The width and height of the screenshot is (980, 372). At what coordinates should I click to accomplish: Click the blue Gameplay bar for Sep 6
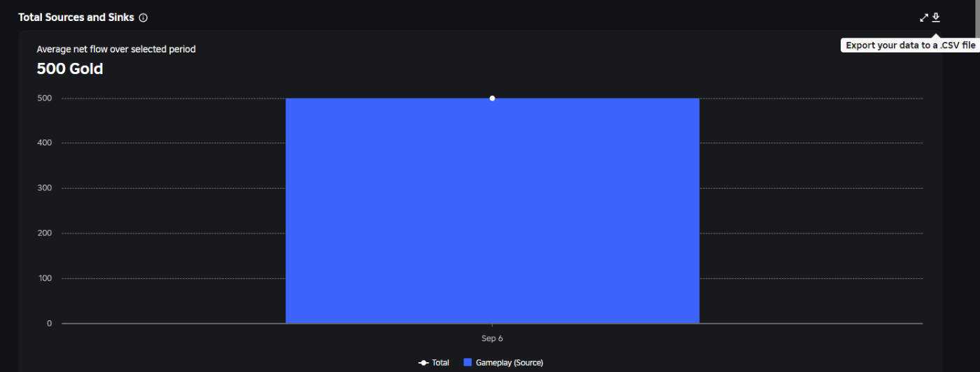[492, 210]
